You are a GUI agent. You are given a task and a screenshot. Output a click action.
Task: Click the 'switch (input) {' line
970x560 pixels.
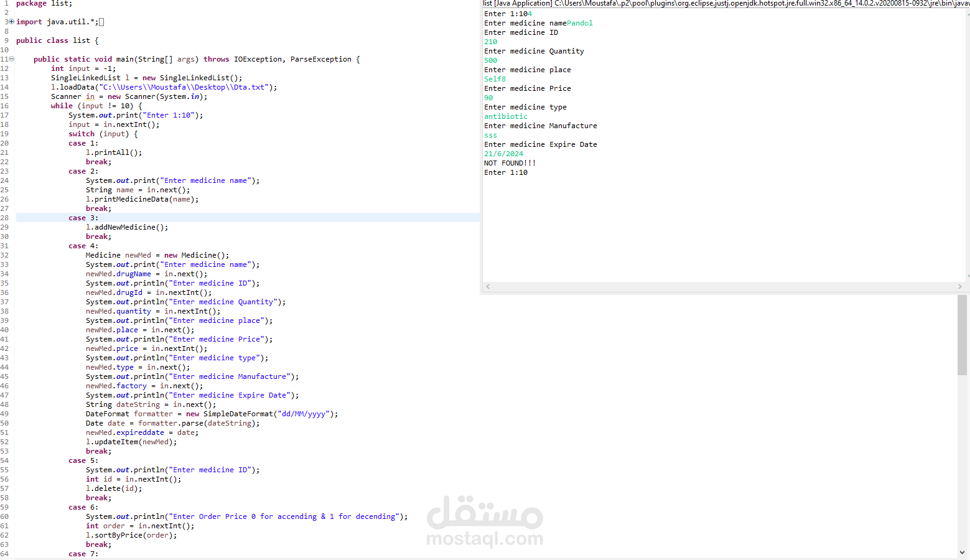(x=103, y=134)
